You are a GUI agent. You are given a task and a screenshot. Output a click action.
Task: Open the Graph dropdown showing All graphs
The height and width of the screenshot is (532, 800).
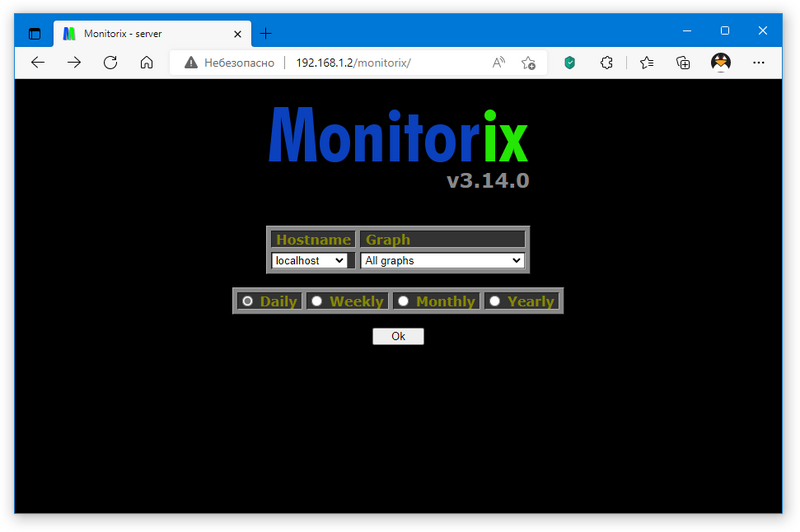[x=442, y=261]
